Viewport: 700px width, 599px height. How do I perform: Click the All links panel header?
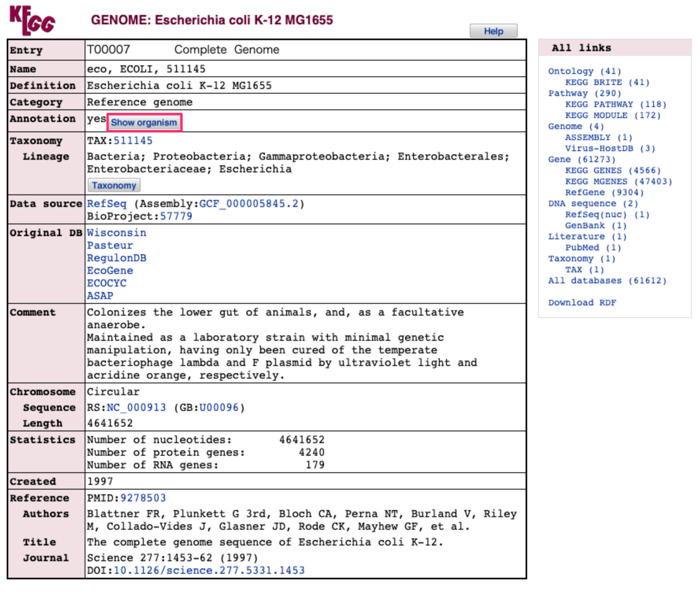pos(615,48)
